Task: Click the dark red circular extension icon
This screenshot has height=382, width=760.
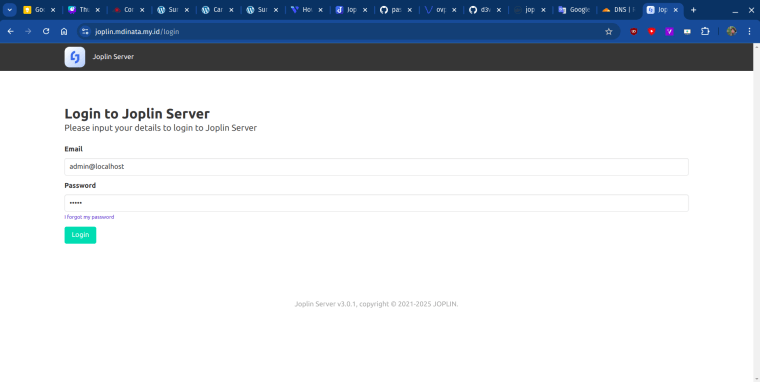Action: [633, 32]
